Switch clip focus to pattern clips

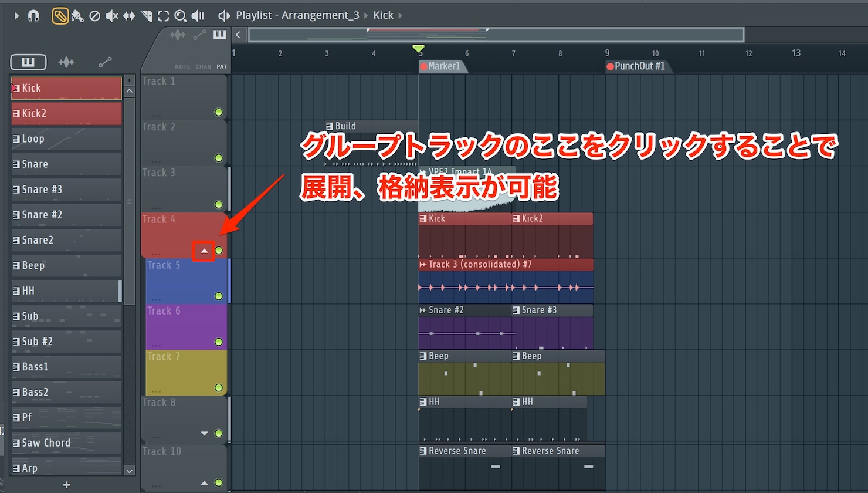pos(220,35)
